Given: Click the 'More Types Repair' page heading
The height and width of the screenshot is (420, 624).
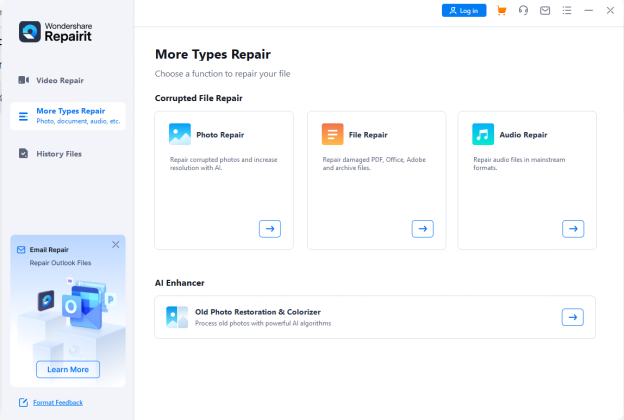Looking at the screenshot, I should click(213, 54).
